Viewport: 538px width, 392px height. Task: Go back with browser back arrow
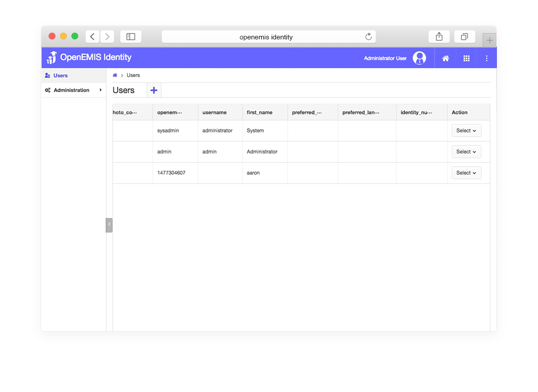point(92,37)
